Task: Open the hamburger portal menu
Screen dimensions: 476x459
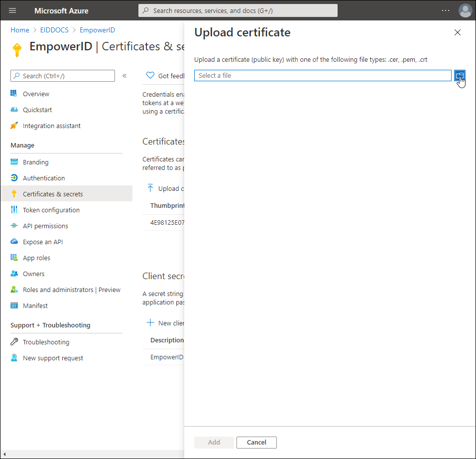Action: pyautogui.click(x=12, y=10)
